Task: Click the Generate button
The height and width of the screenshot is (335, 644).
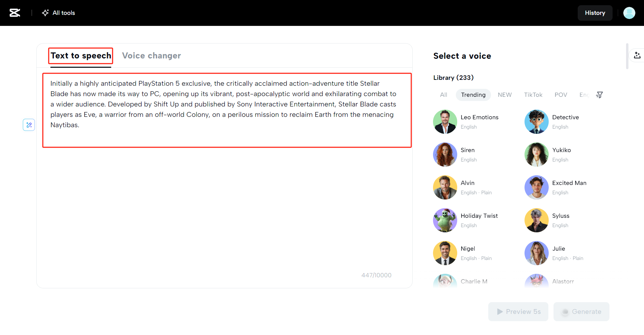Action: click(581, 311)
